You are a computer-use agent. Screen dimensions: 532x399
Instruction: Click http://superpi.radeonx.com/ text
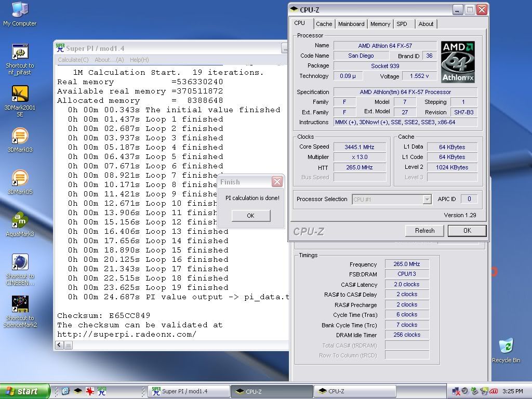pos(127,334)
